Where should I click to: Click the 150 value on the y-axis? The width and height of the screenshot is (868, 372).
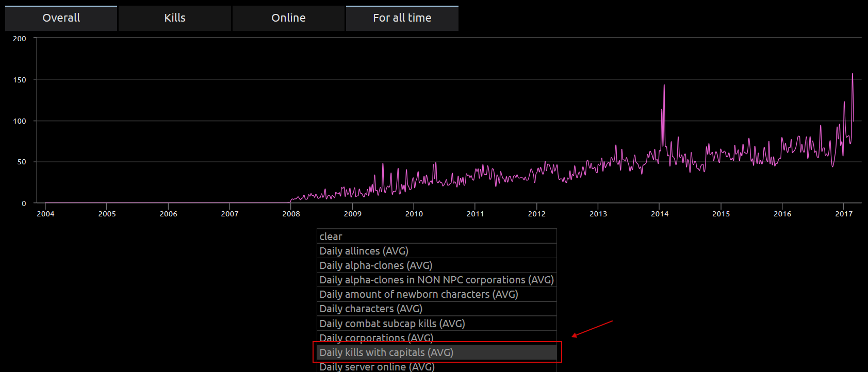pos(20,80)
